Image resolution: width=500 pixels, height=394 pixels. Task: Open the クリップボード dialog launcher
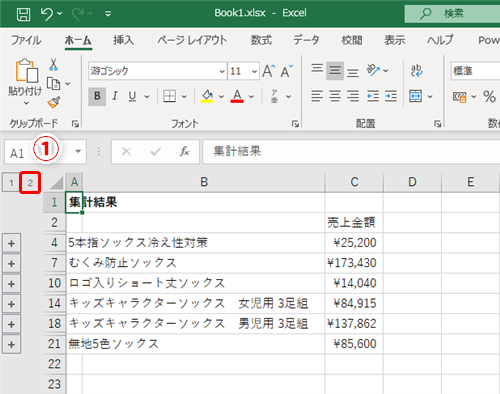click(76, 124)
